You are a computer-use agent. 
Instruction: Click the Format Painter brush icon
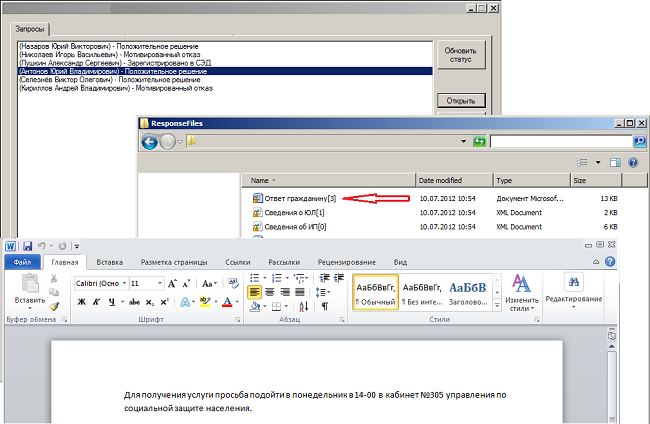point(54,306)
